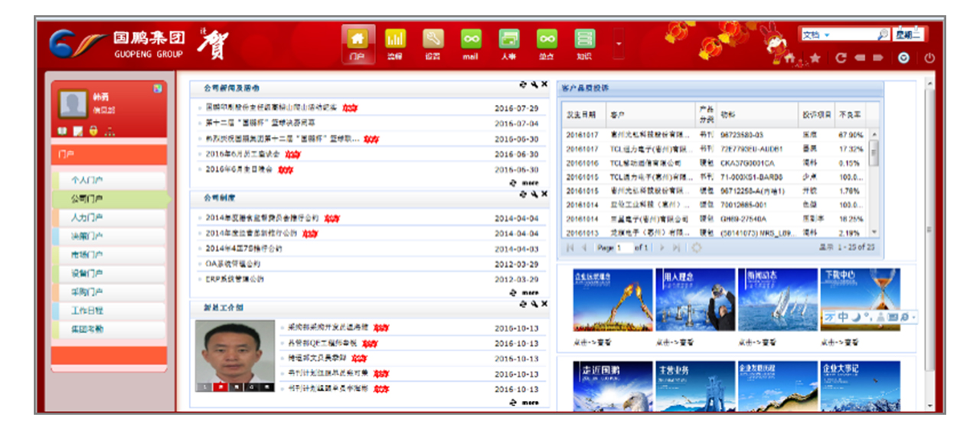This screenshot has width=980, height=430.
Task: Open the 用人理念 image tile
Action: pos(695,299)
